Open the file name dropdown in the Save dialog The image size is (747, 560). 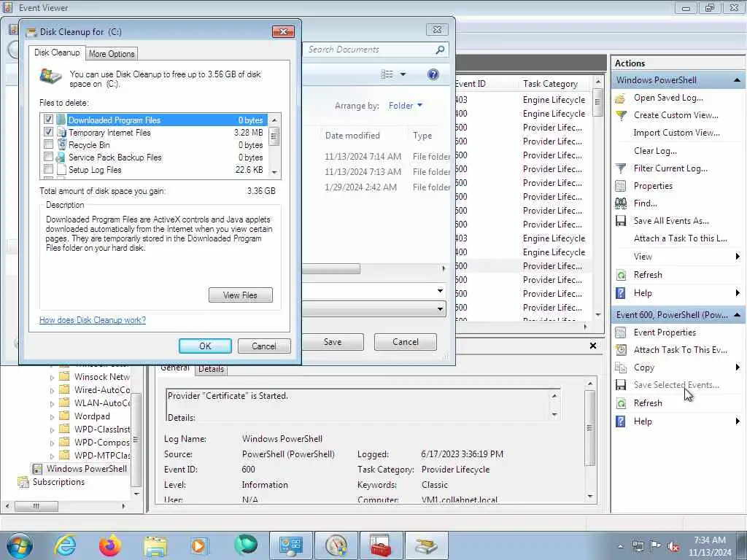pos(440,291)
